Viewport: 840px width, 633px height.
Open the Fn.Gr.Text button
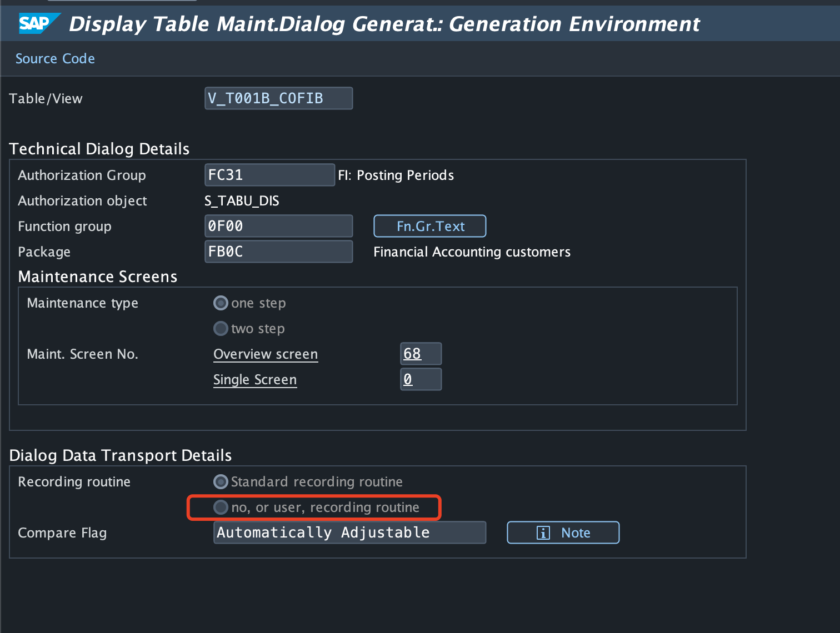point(430,226)
